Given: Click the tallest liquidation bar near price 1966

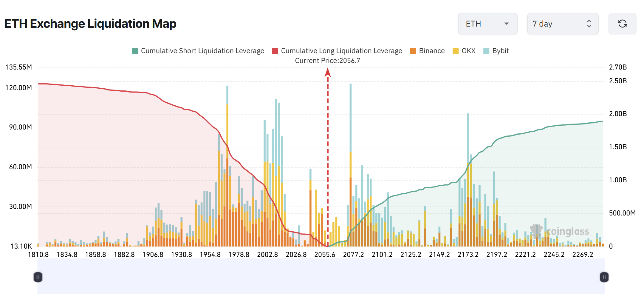Looking at the screenshot, I should pos(227,149).
